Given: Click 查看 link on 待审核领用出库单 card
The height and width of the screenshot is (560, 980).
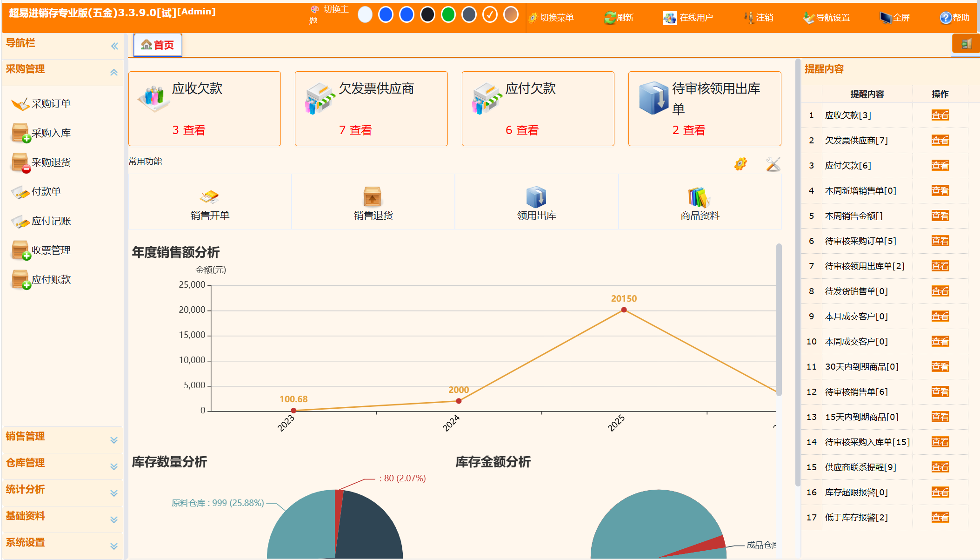Looking at the screenshot, I should tap(694, 130).
